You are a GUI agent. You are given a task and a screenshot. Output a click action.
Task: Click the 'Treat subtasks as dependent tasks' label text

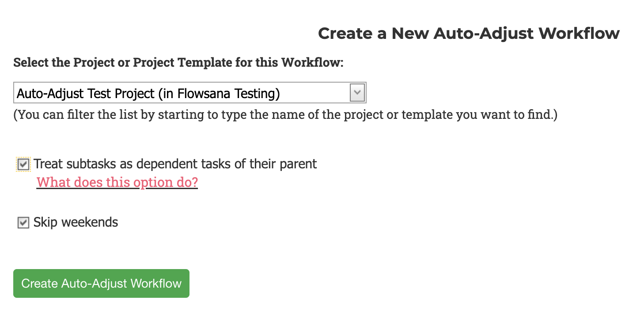click(x=175, y=164)
